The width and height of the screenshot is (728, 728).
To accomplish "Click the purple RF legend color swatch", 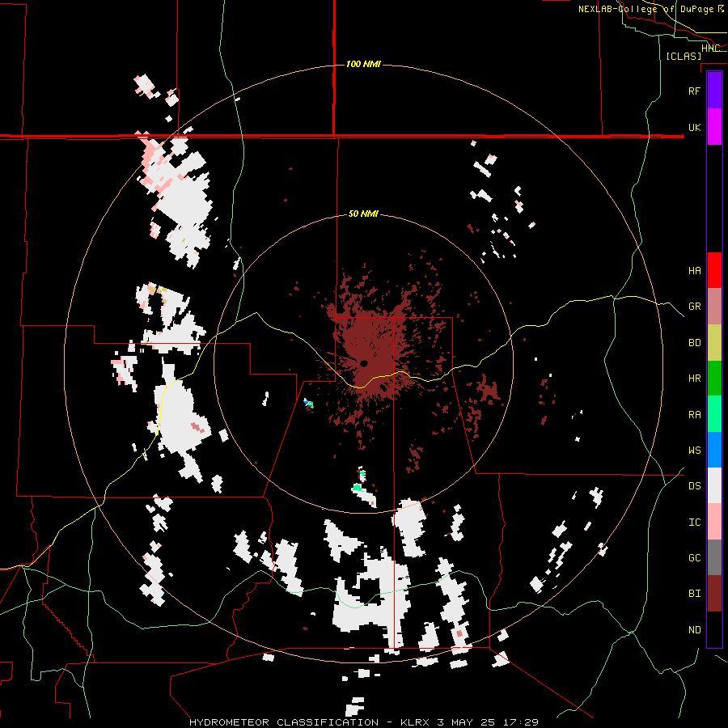I will pyautogui.click(x=714, y=91).
